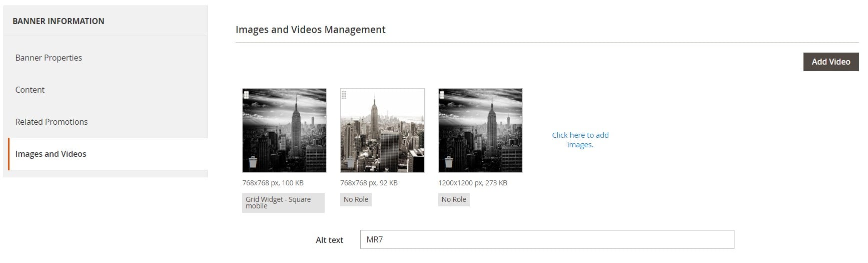This screenshot has width=868, height=263.
Task: Click trash icon on the 92 KB image
Action: pyautogui.click(x=351, y=162)
